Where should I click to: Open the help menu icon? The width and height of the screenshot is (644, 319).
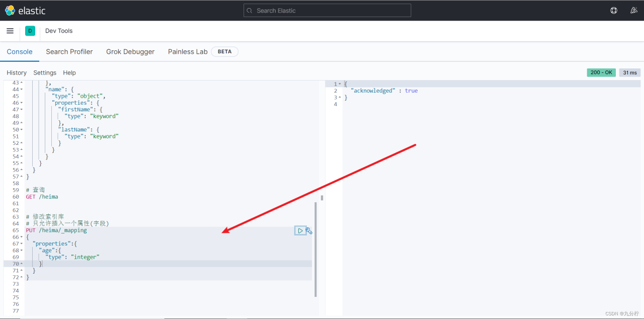614,11
